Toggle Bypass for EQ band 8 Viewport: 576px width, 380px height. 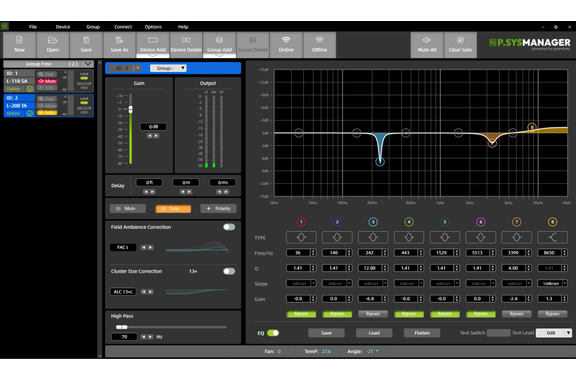tap(552, 314)
